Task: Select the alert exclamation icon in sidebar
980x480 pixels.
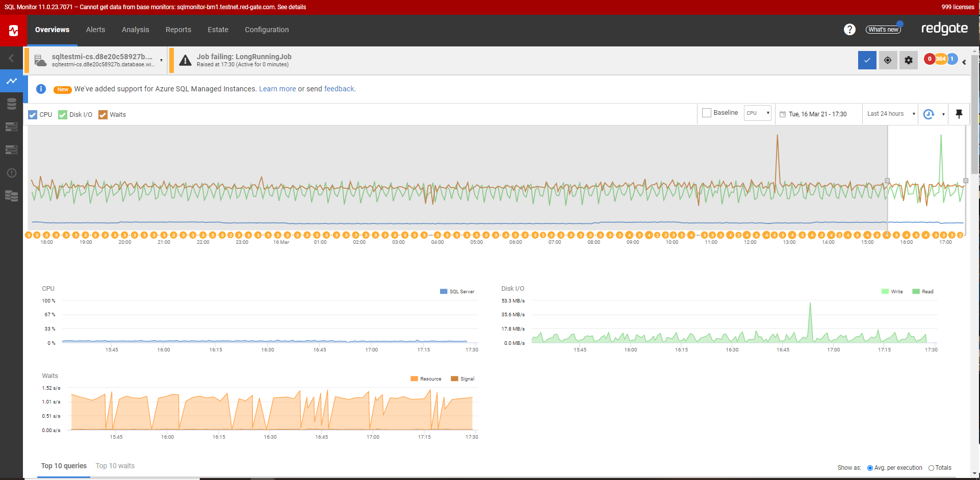Action: point(12,173)
